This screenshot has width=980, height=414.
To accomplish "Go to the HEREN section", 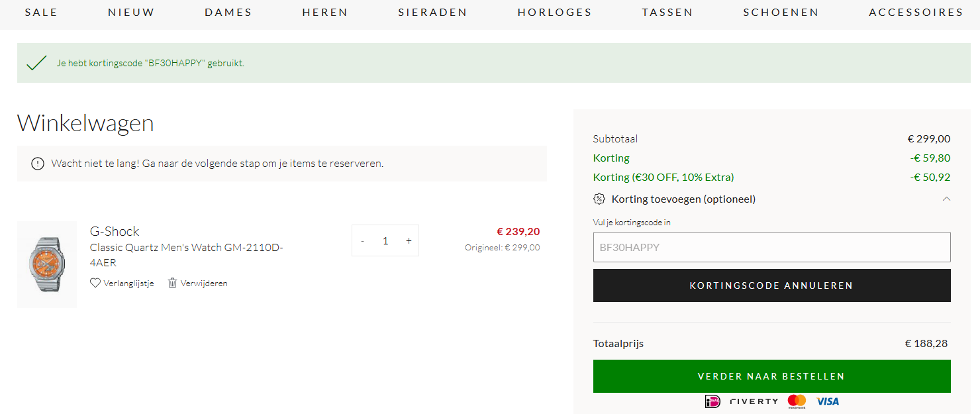I will [325, 13].
